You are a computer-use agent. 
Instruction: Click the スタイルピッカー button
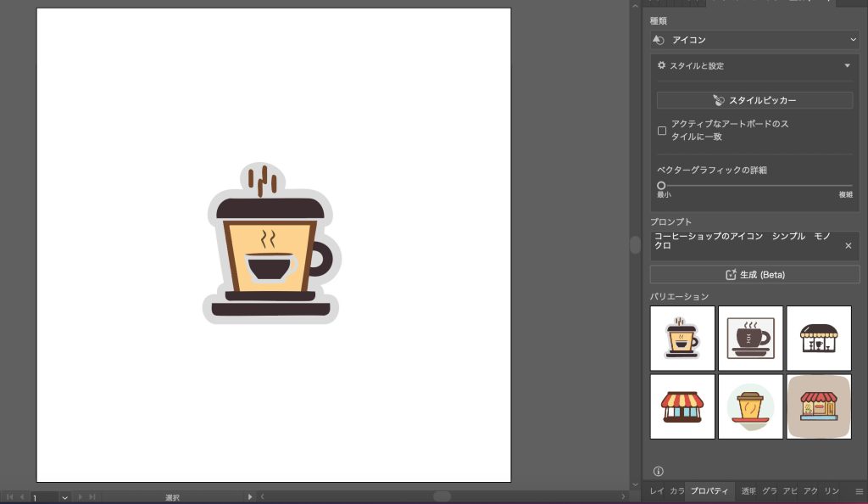[x=754, y=100]
